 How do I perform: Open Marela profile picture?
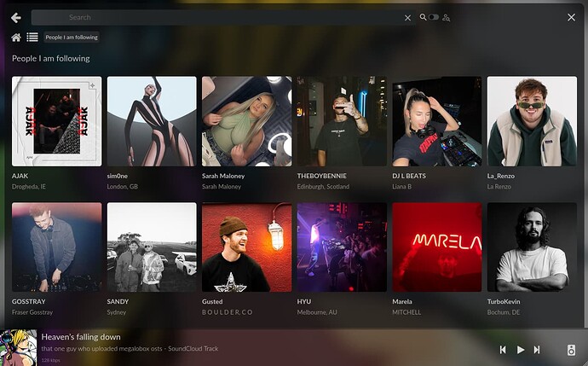coord(437,247)
